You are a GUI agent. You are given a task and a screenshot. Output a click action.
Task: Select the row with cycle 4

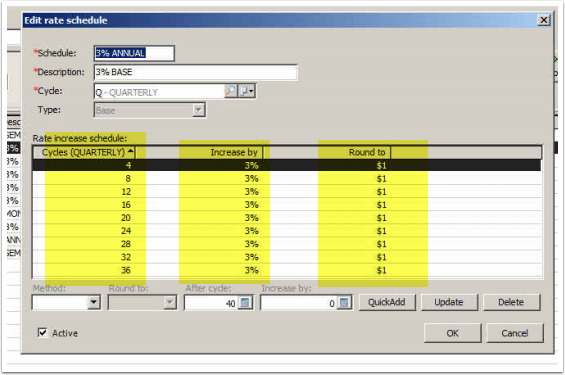click(x=287, y=165)
